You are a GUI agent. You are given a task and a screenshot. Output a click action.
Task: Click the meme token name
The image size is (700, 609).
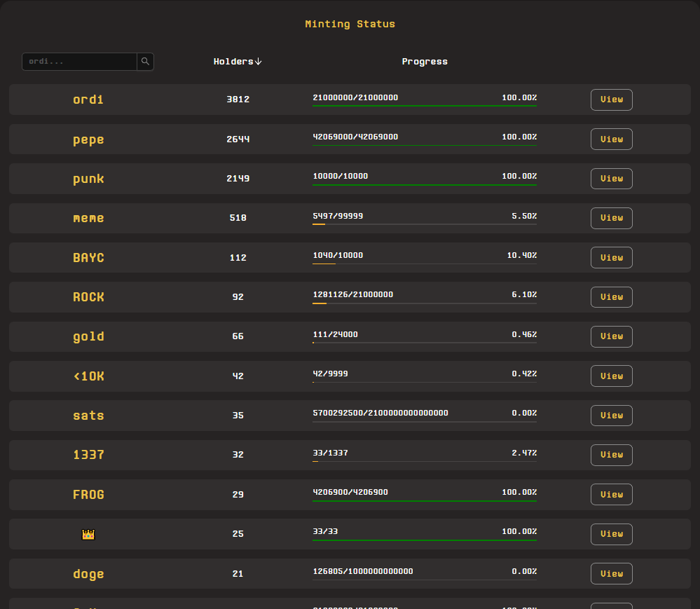[88, 219]
